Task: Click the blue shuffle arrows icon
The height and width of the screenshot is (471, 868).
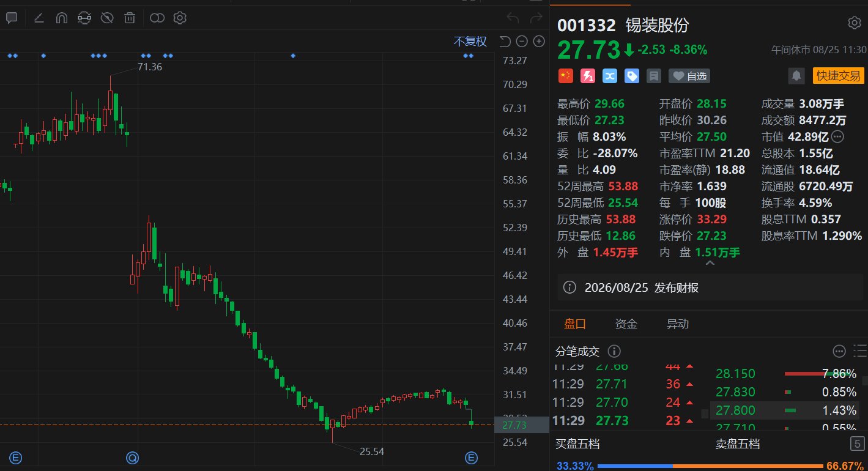Action: [x=610, y=76]
